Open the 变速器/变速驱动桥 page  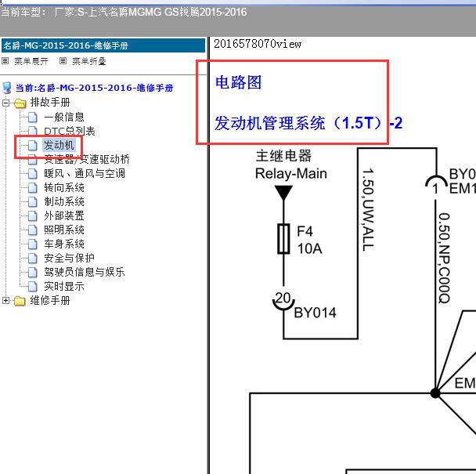click(x=87, y=159)
